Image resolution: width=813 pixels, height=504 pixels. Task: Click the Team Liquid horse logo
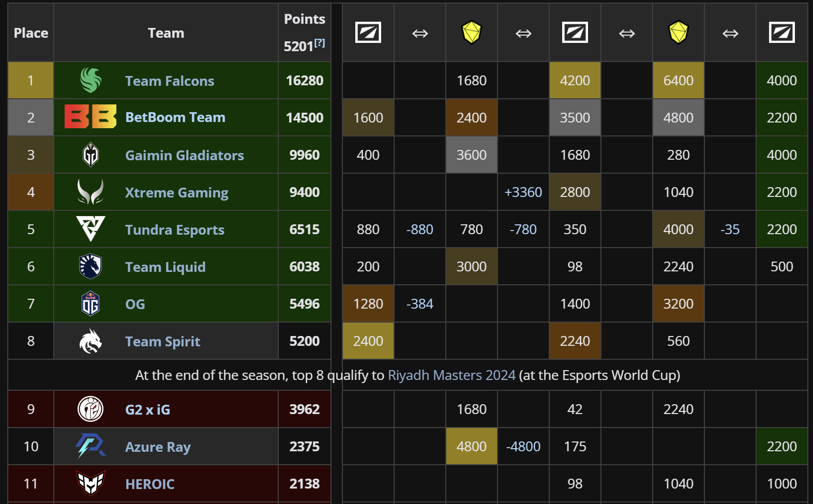91,267
